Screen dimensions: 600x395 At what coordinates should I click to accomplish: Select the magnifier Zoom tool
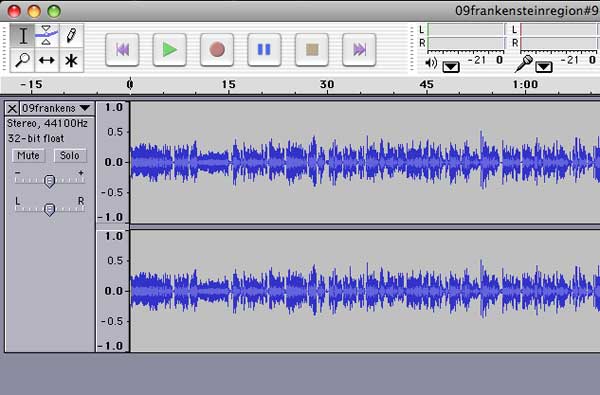pos(22,60)
